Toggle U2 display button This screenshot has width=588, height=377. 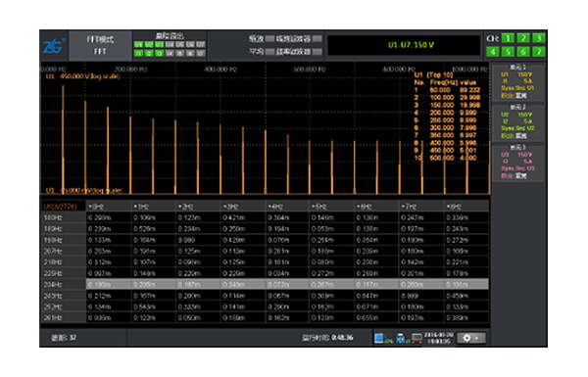pos(149,45)
